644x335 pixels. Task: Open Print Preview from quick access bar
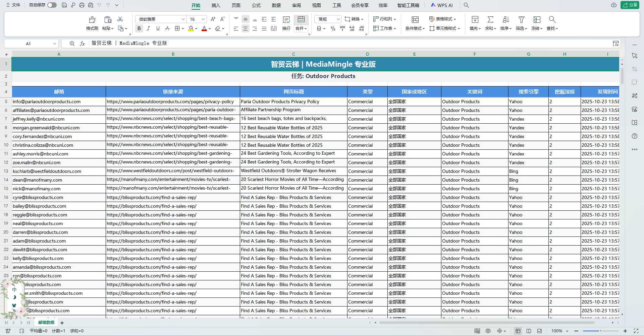pyautogui.click(x=91, y=5)
